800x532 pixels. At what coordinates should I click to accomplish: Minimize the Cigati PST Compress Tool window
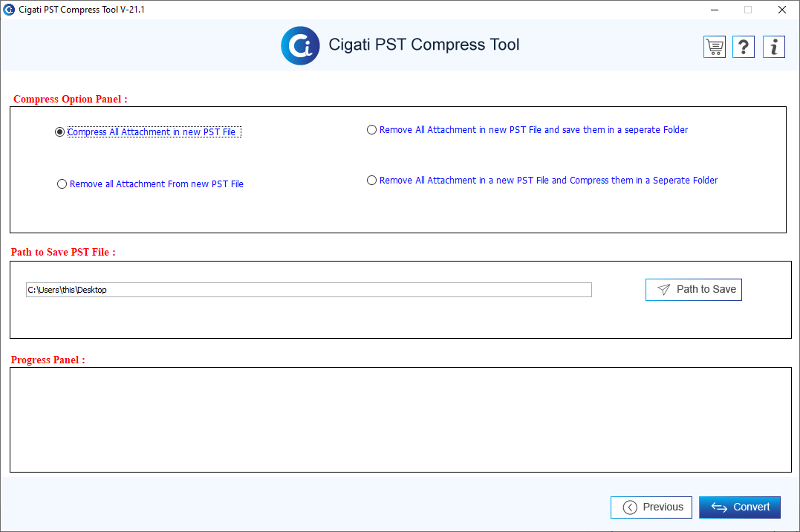[x=715, y=10]
